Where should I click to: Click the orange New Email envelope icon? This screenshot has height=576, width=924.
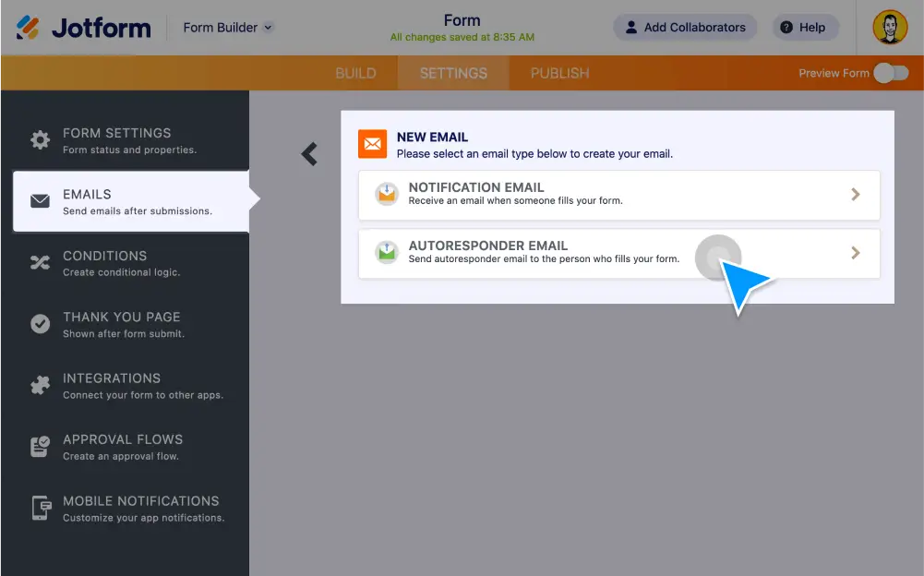click(372, 144)
